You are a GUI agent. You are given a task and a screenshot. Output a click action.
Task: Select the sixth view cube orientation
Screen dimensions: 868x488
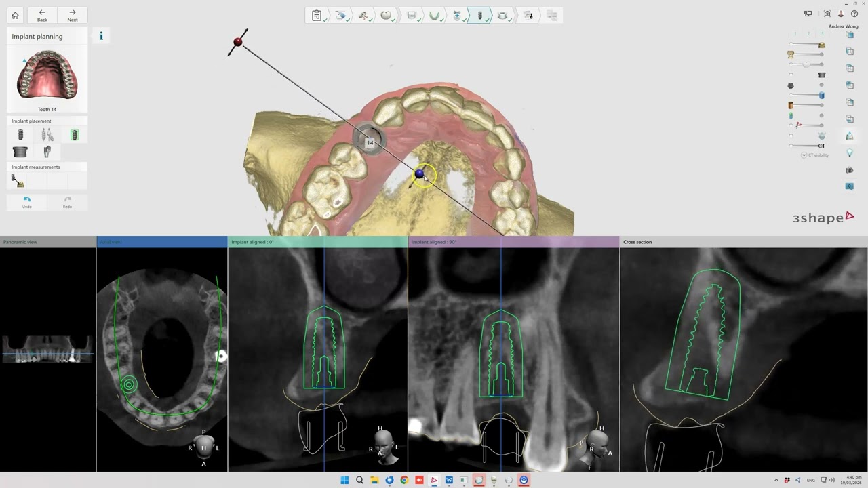click(850, 119)
